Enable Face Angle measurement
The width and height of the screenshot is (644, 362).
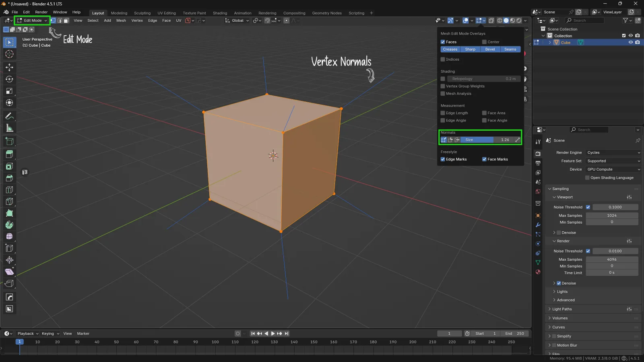tap(484, 120)
